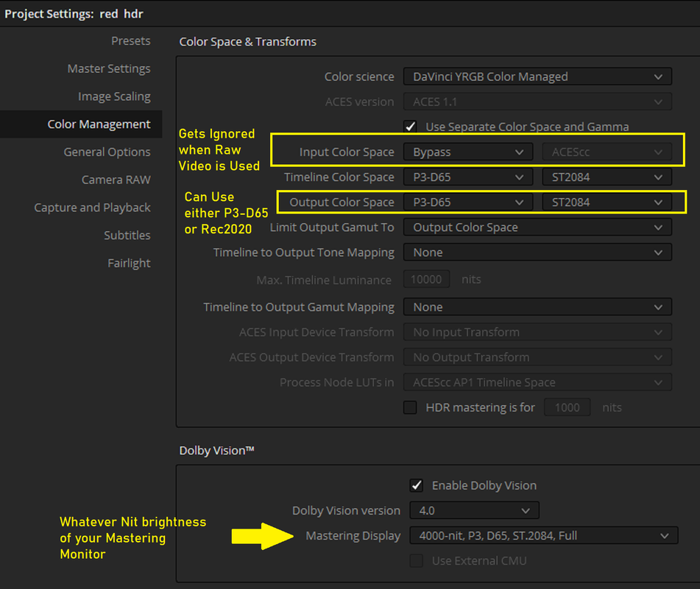Open the Presets settings page
The width and height of the screenshot is (700, 589).
pyautogui.click(x=130, y=41)
